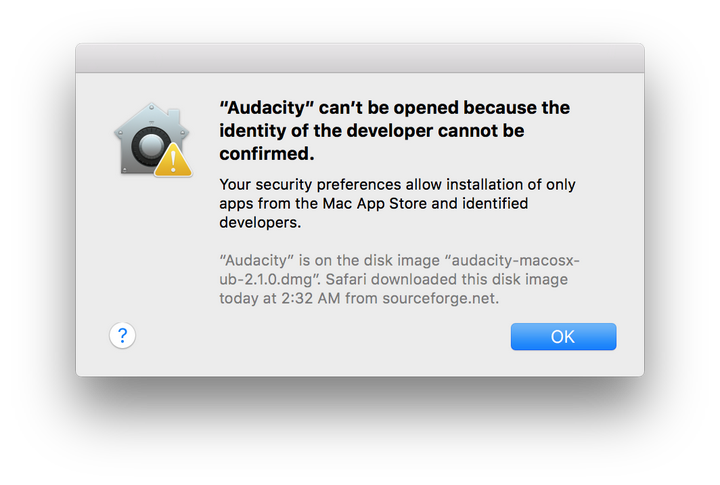Image resolution: width=720 pixels, height=485 pixels.
Task: Click the "ub-2.1.0.dmg" filename portion
Action: [269, 279]
